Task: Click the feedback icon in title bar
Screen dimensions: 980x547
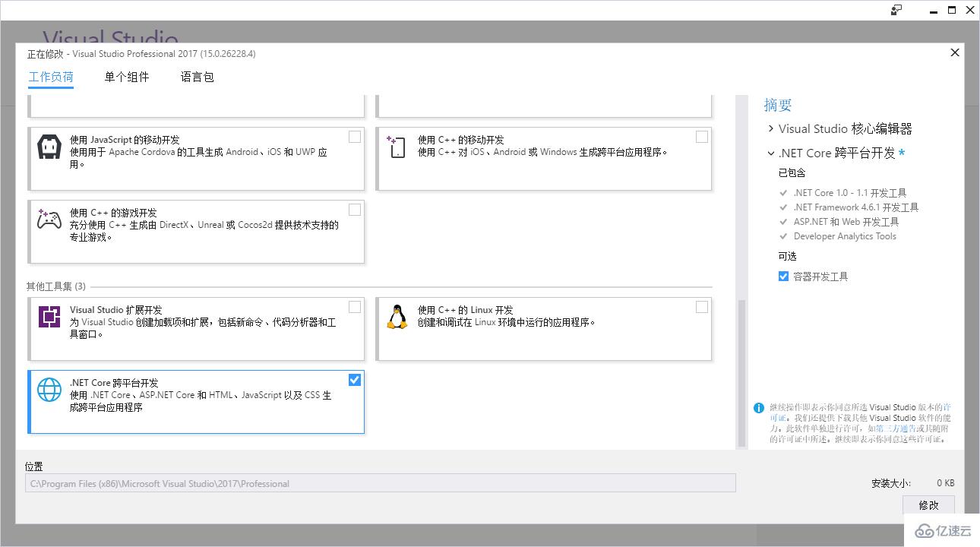Action: click(897, 10)
